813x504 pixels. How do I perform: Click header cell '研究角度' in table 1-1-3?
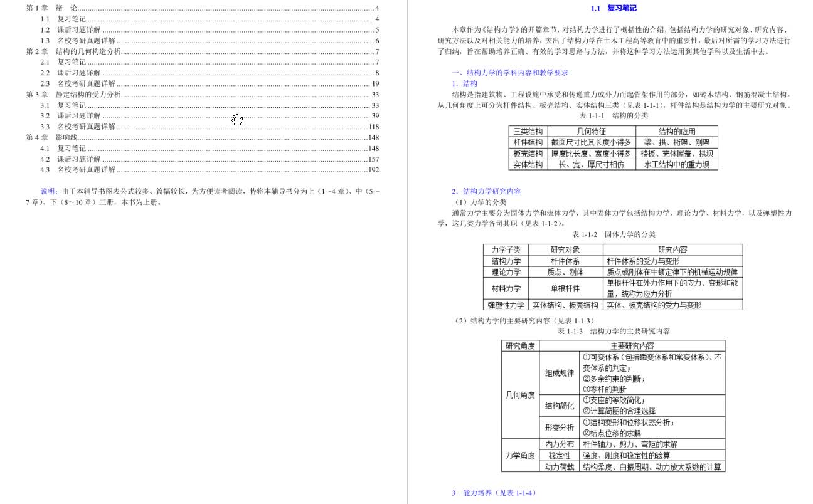click(520, 345)
